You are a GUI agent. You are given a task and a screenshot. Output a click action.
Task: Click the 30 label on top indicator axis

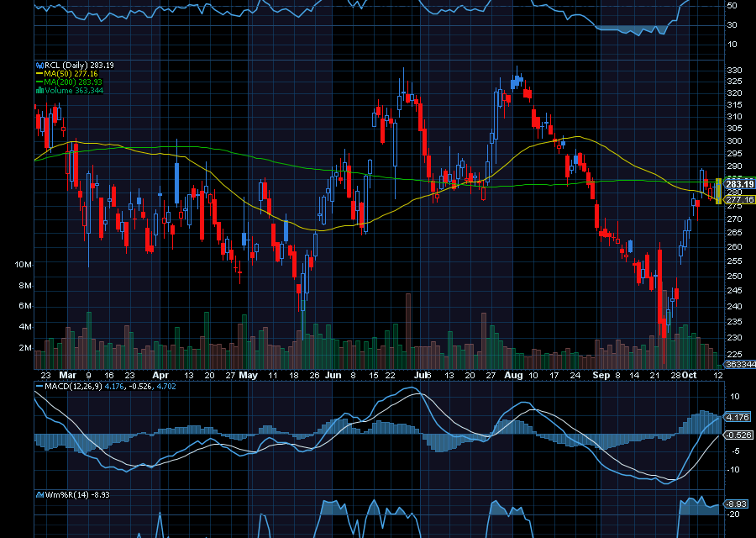732,25
